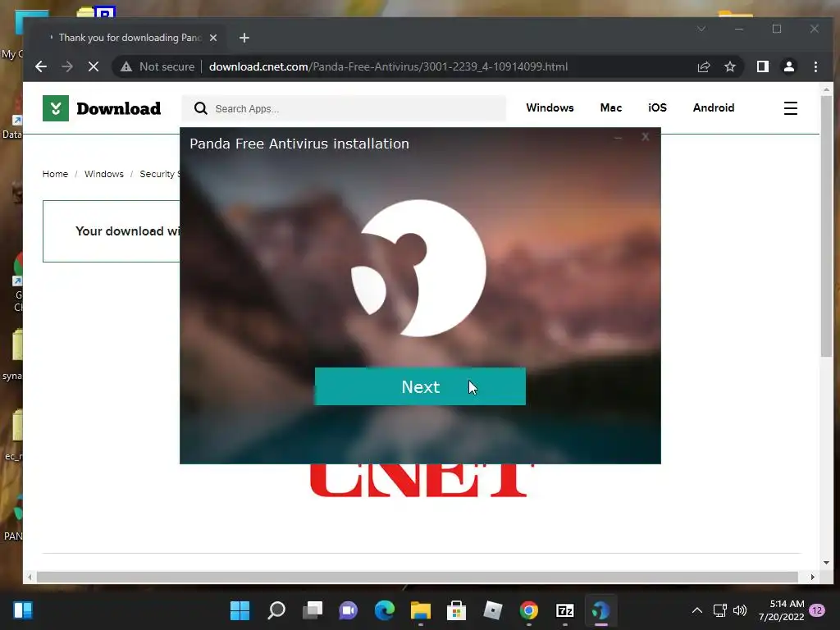Image resolution: width=840 pixels, height=630 pixels.
Task: Switch to Google Chrome on taskbar
Action: click(529, 610)
